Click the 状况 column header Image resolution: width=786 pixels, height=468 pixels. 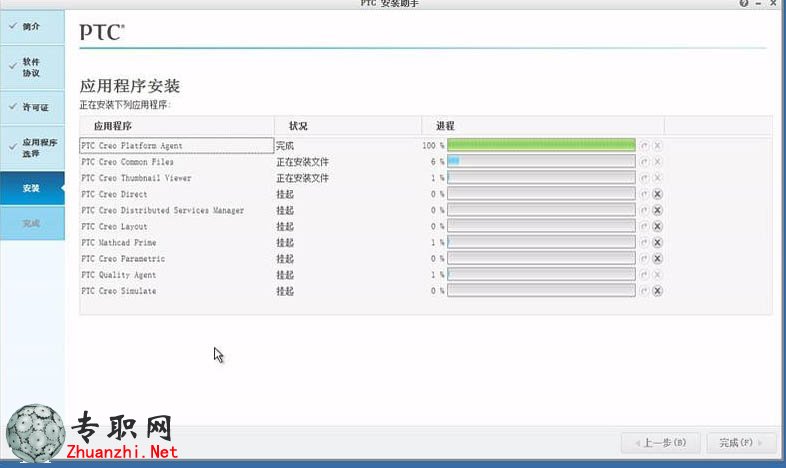[x=348, y=126]
